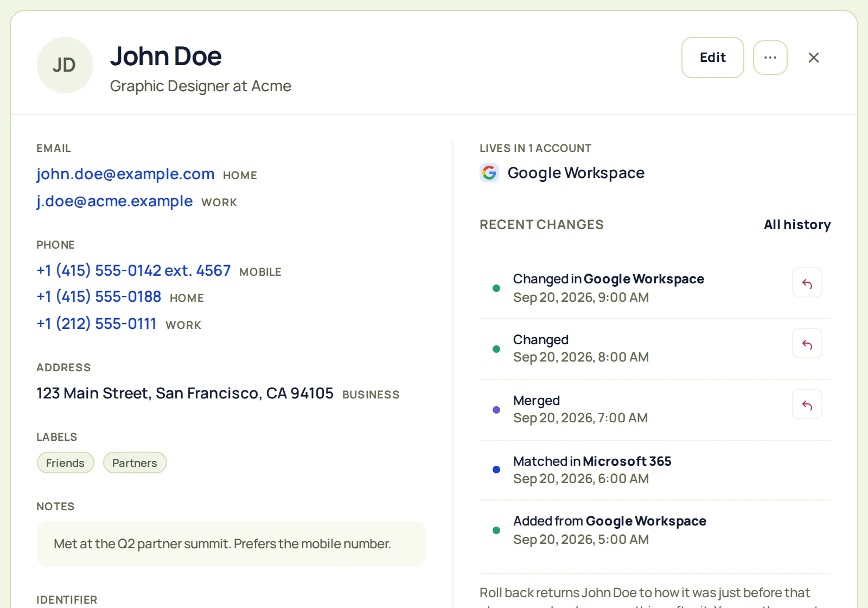Roll back the Merged 7:00 AM entry

(x=807, y=404)
